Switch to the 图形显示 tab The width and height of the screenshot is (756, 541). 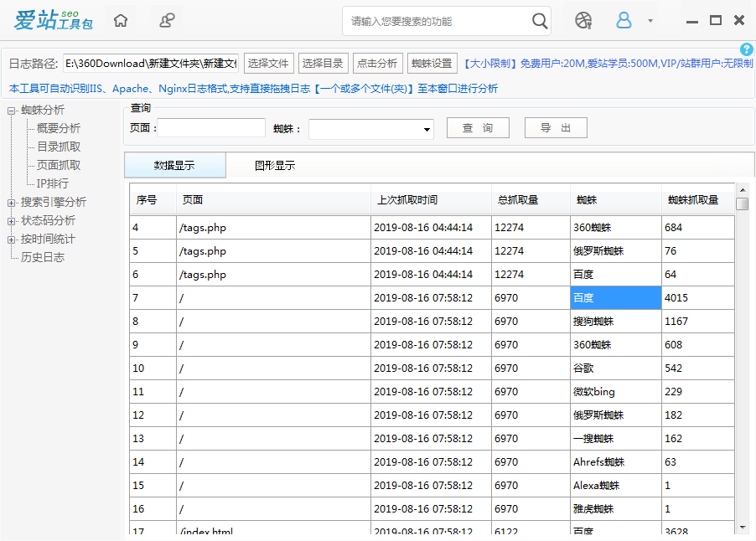pos(275,165)
